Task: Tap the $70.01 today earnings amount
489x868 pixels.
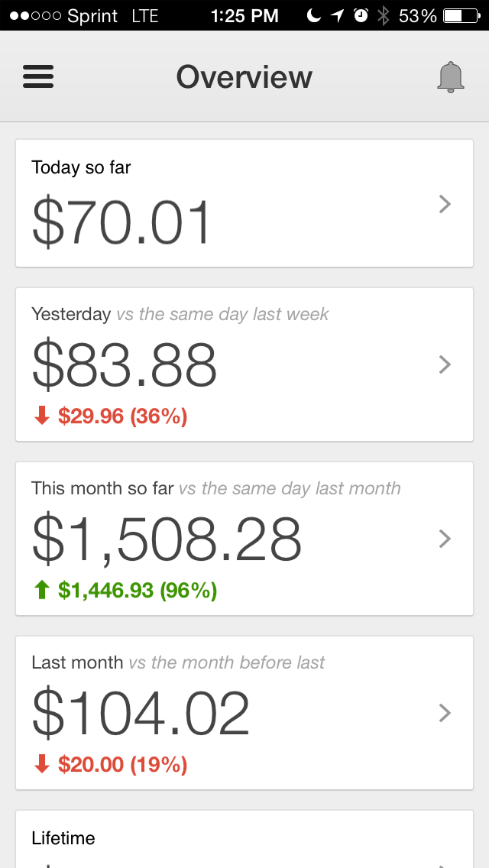Action: point(121,223)
